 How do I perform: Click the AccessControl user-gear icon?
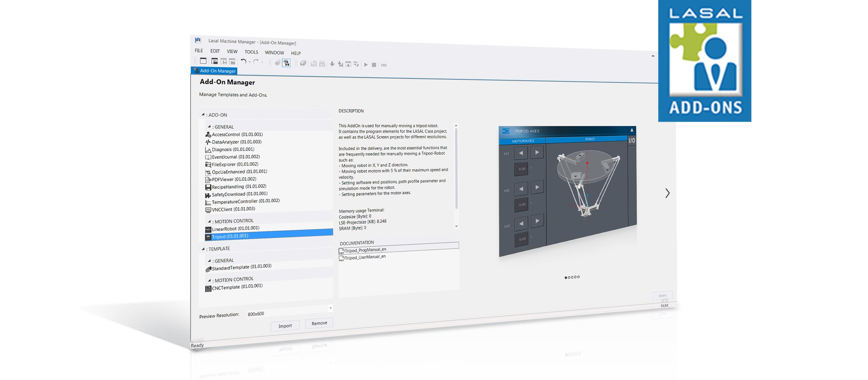[x=208, y=135]
